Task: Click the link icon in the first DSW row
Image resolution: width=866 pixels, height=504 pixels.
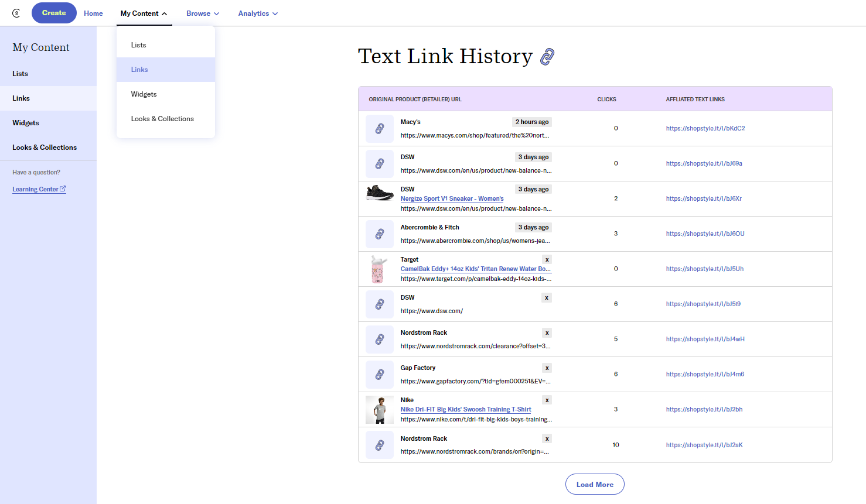Action: (380, 164)
